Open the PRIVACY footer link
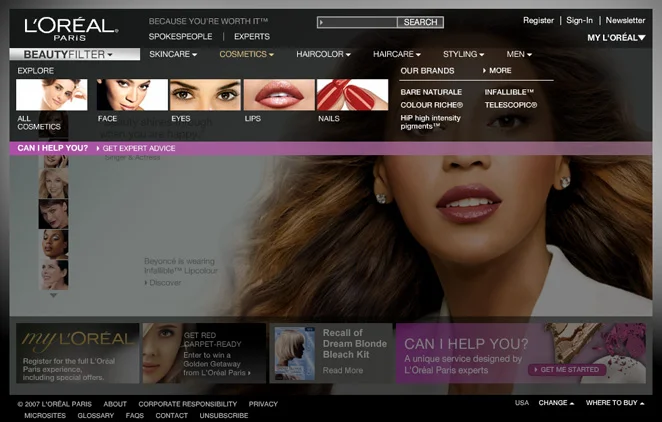Image resolution: width=662 pixels, height=422 pixels. coord(263,404)
